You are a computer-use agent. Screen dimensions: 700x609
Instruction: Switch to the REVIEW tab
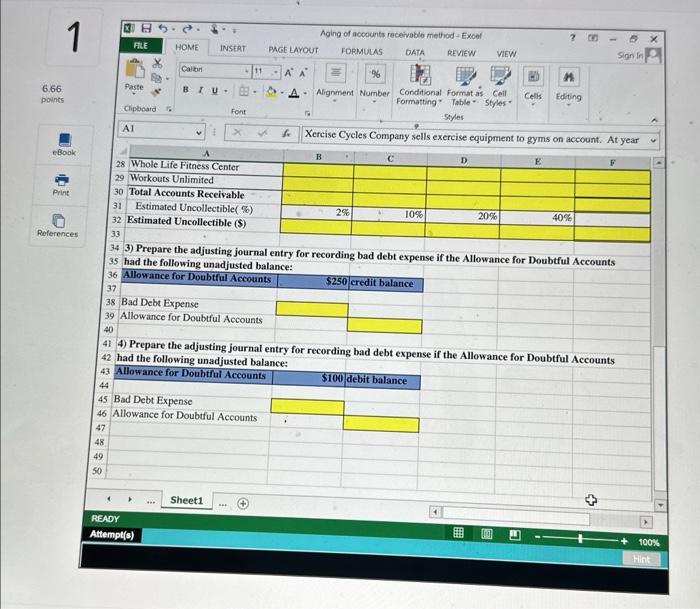pos(461,53)
